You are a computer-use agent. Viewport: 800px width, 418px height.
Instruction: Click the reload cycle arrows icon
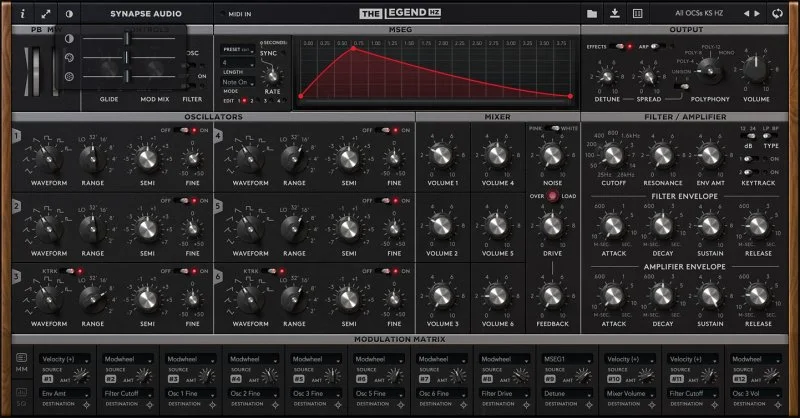click(777, 13)
